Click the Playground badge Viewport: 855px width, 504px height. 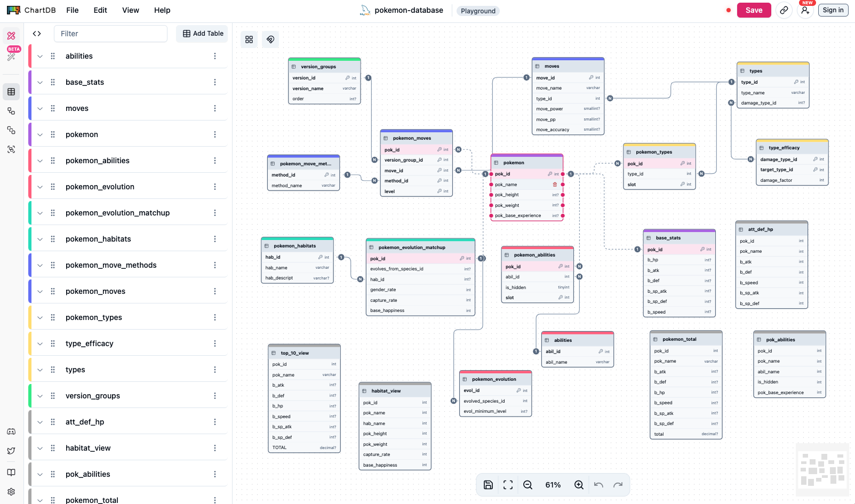(478, 11)
